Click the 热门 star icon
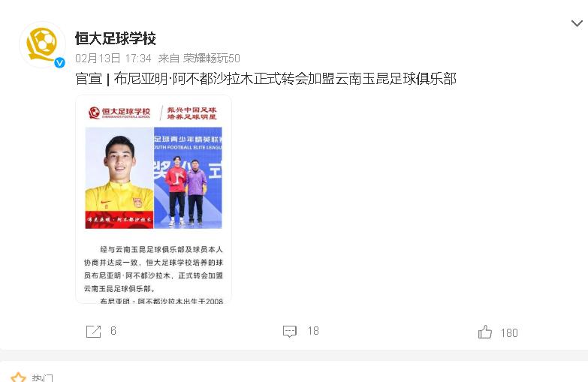Image resolution: width=588 pixels, height=382 pixels. click(x=18, y=377)
